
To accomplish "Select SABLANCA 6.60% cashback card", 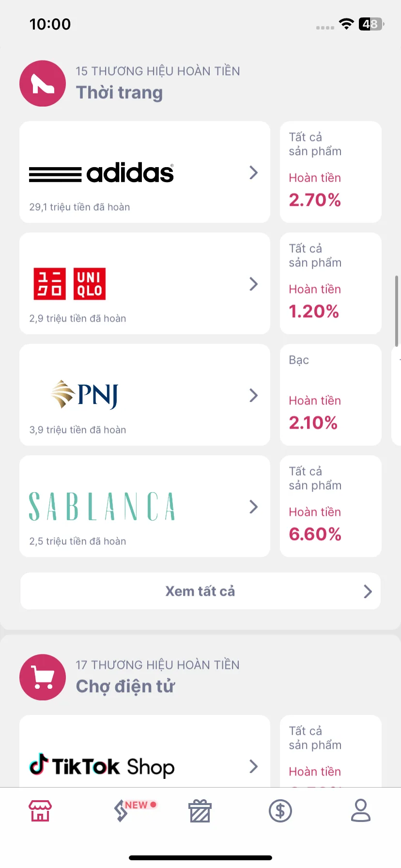I will pyautogui.click(x=331, y=506).
